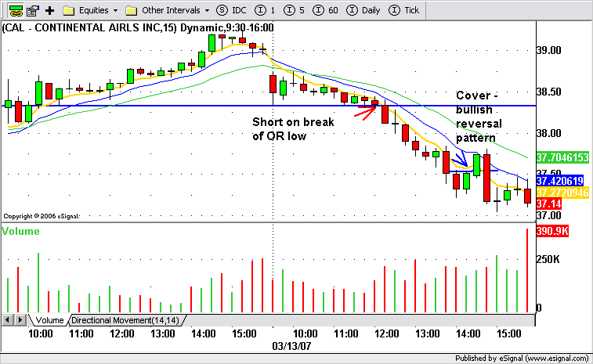Click the Copyright 2006 eSignal text
This screenshot has height=364, width=593.
(42, 216)
